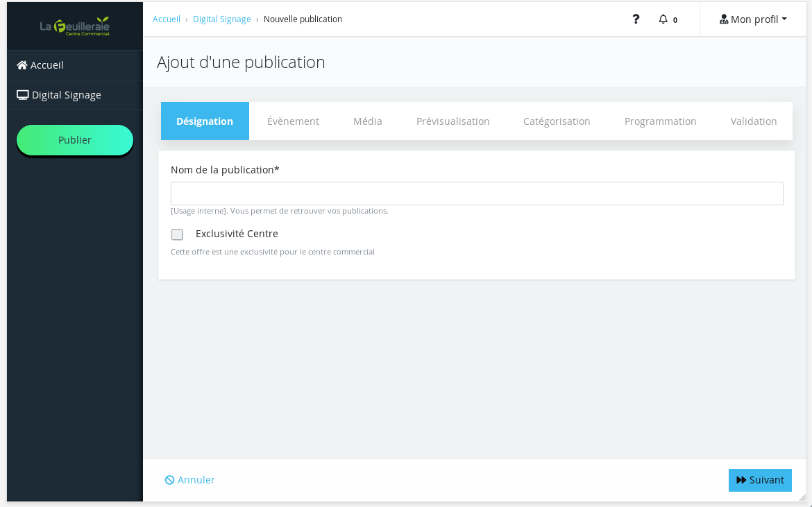Screen dimensions: 812x507
Task: Click the monitor icon beside Digital Signage
Action: pos(22,95)
